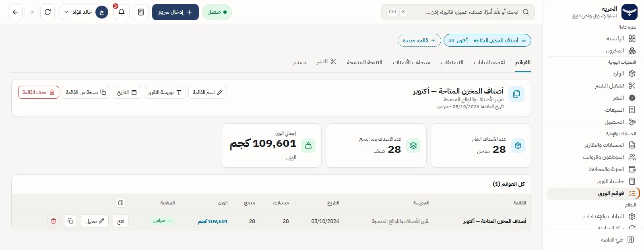Screen dimensions: 644x250
Task: Select list chip أصناف المخزن المتاحة – أكتوبر
Action: tap(487, 40)
